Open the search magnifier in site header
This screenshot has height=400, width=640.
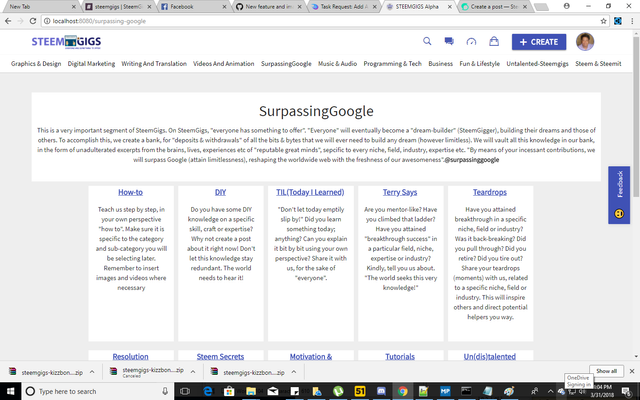coord(427,41)
